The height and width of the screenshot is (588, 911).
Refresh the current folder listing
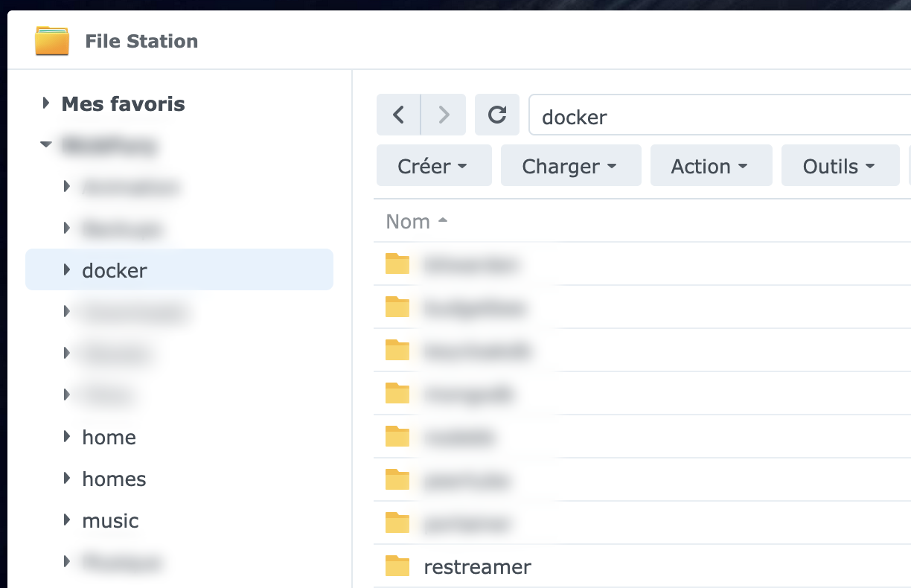tap(497, 115)
